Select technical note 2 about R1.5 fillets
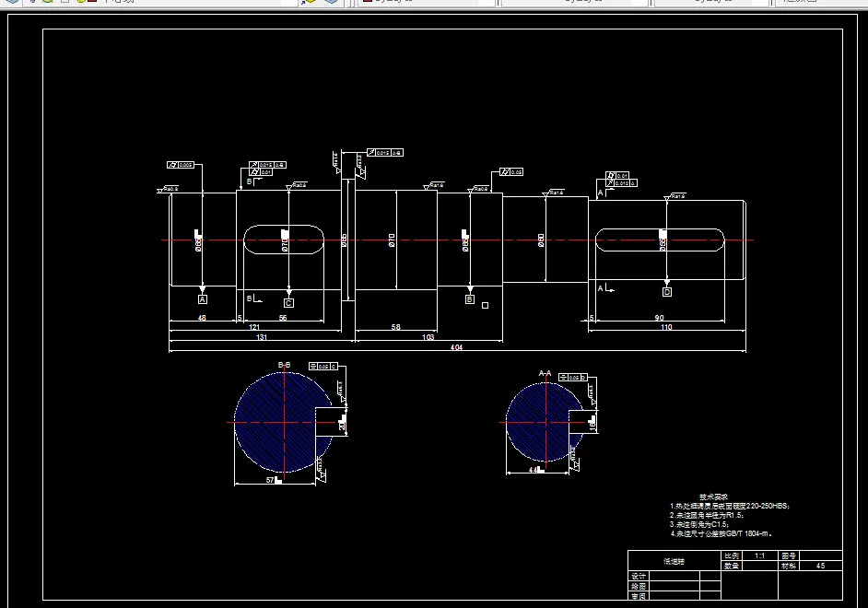The height and width of the screenshot is (608, 868). 707,515
